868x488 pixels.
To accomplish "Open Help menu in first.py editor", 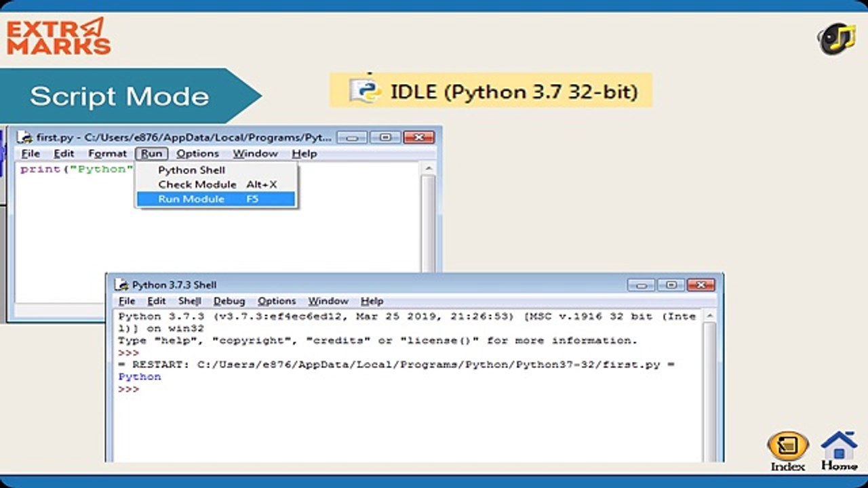I will [x=304, y=154].
